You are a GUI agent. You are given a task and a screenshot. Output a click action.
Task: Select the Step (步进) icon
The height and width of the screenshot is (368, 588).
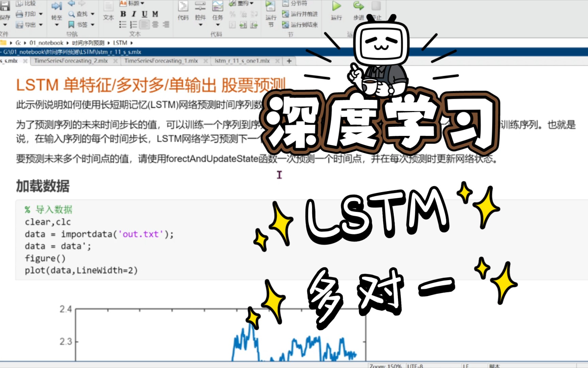click(x=358, y=10)
